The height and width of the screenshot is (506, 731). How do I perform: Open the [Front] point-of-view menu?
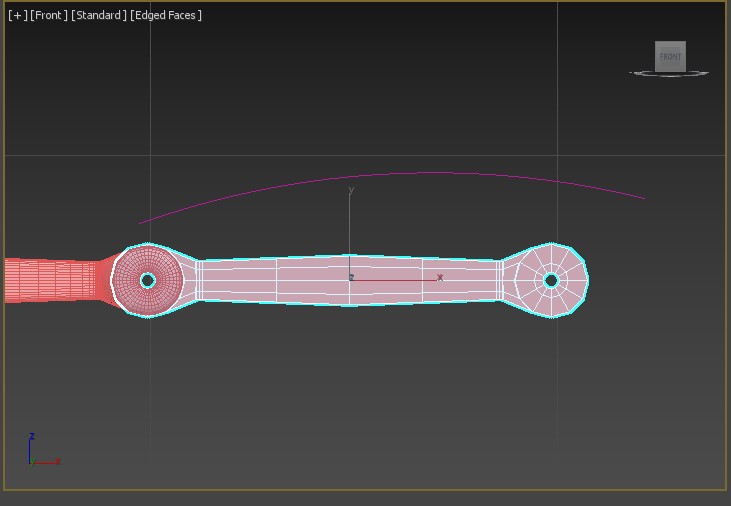tap(49, 15)
